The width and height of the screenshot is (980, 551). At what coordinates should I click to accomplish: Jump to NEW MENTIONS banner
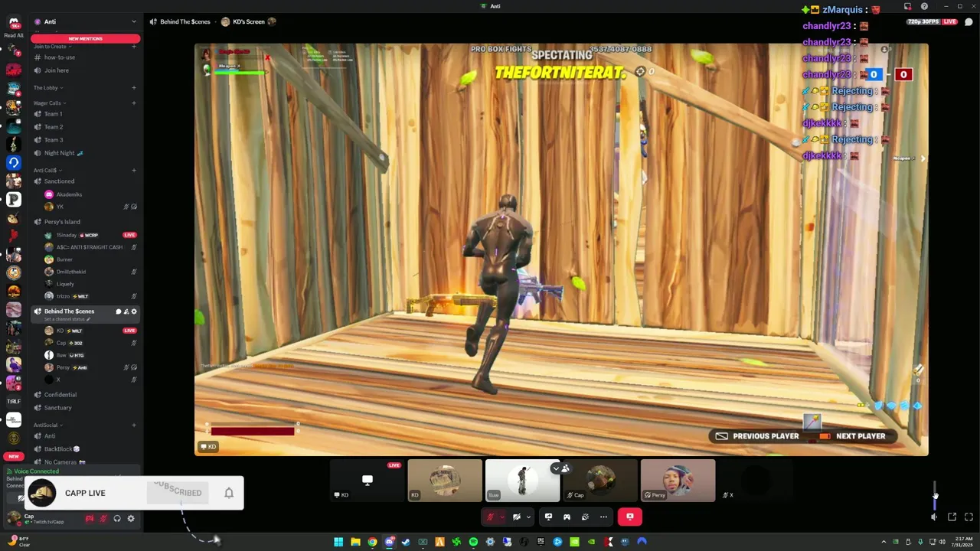tap(85, 38)
